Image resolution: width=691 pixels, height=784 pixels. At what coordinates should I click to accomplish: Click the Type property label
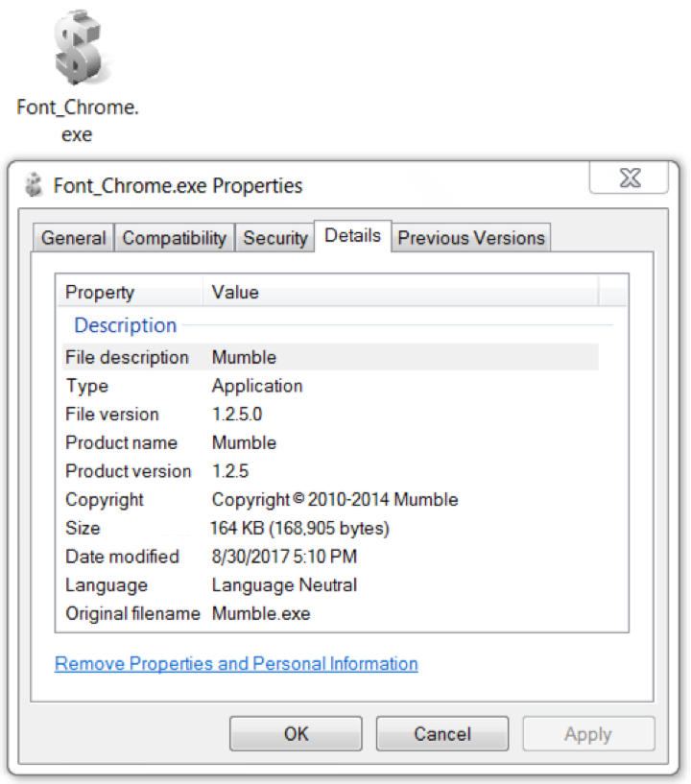[x=87, y=386]
